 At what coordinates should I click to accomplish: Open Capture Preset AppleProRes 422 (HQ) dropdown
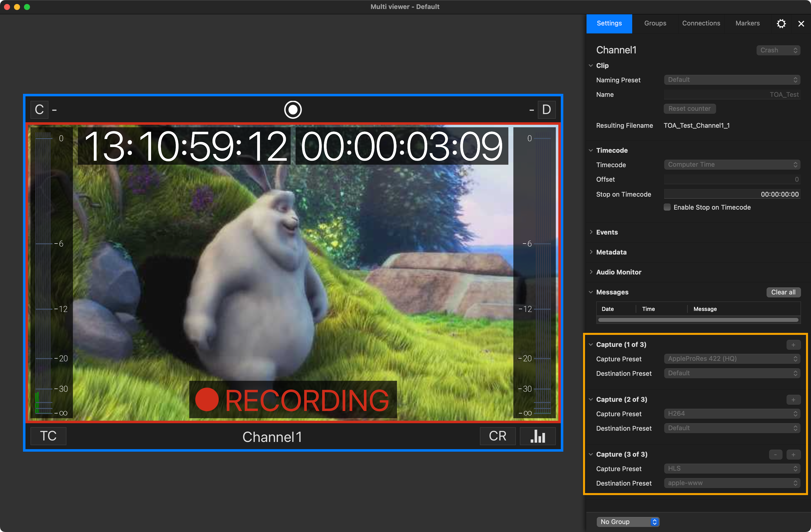[x=732, y=359]
